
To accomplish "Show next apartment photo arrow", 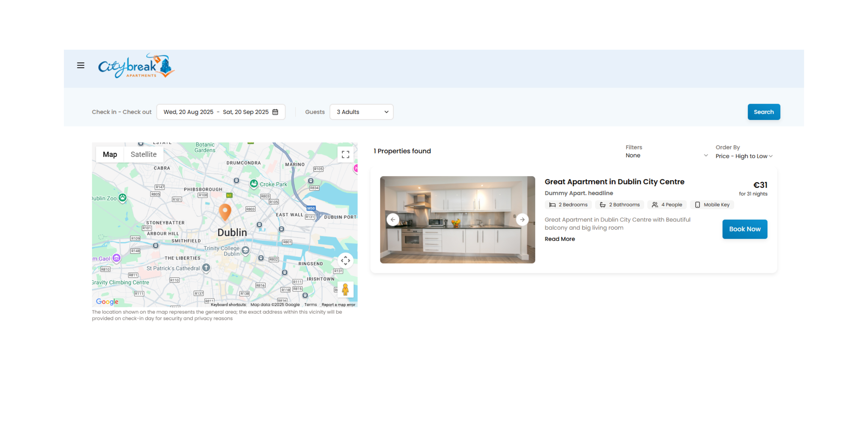I will (x=522, y=220).
